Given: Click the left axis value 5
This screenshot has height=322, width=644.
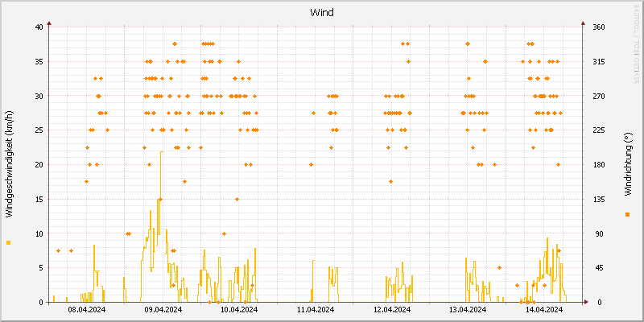Looking at the screenshot, I should (x=41, y=268).
